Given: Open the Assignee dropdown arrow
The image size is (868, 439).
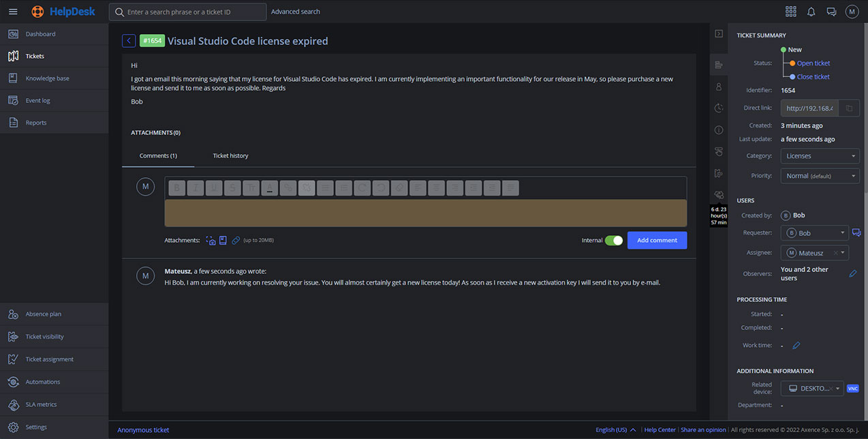Looking at the screenshot, I should (843, 253).
